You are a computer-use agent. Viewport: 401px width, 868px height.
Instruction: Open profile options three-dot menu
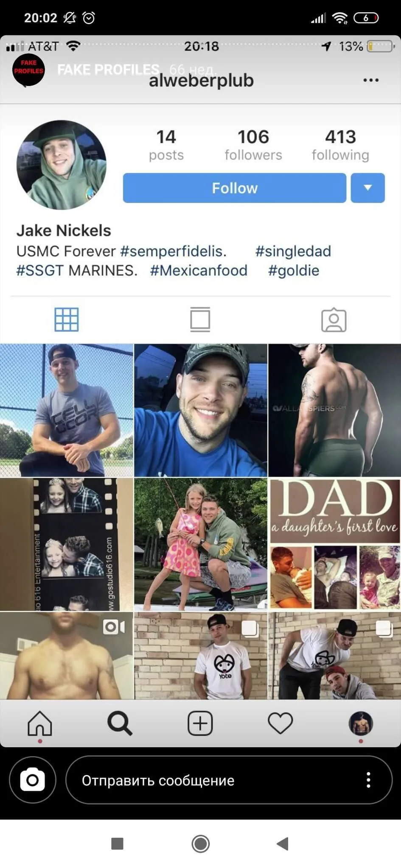(371, 80)
